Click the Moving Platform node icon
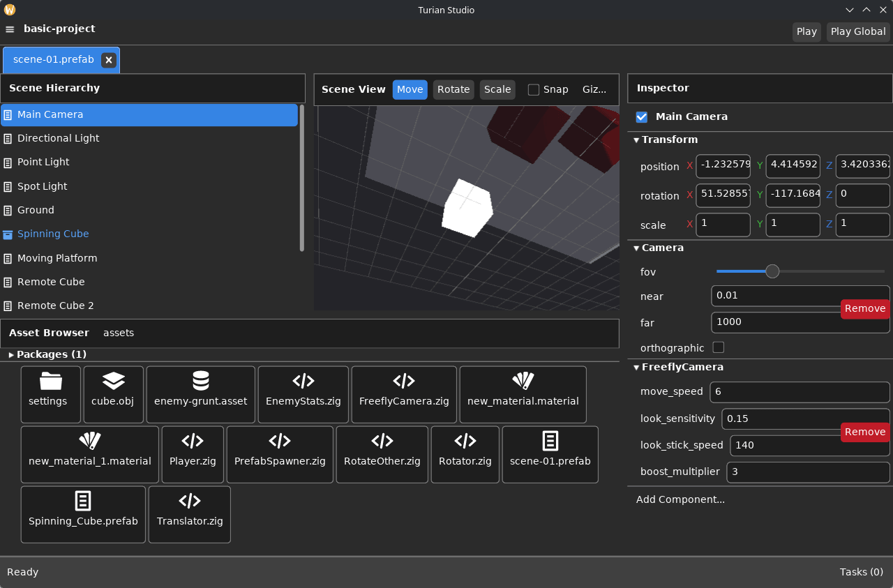This screenshot has width=893, height=588. [8, 259]
